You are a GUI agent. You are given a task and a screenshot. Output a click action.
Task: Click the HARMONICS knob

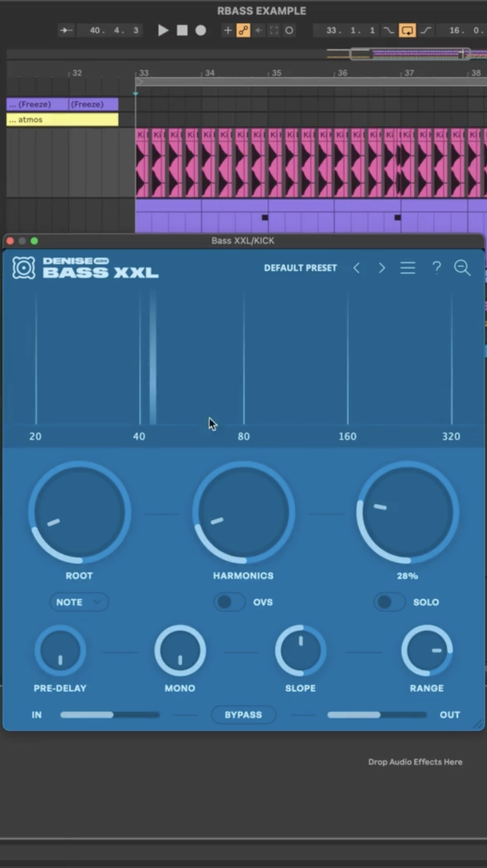[x=244, y=512]
